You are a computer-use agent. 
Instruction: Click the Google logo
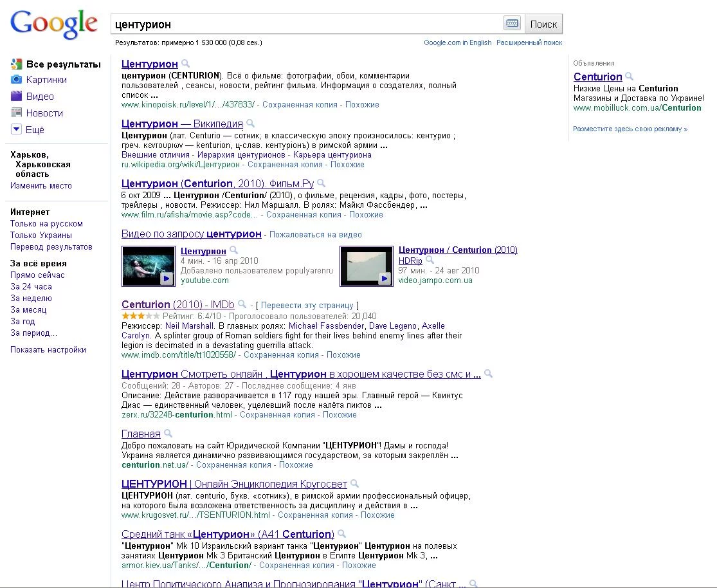point(54,24)
